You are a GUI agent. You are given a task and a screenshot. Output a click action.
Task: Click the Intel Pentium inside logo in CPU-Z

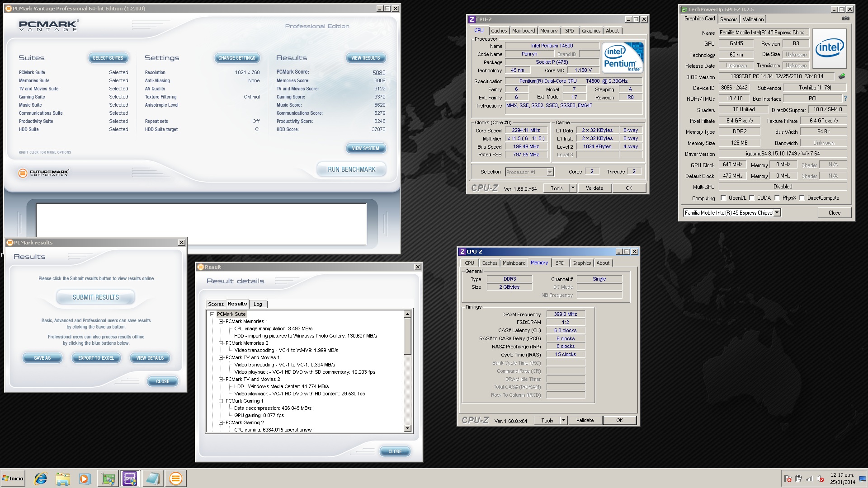[x=623, y=58]
